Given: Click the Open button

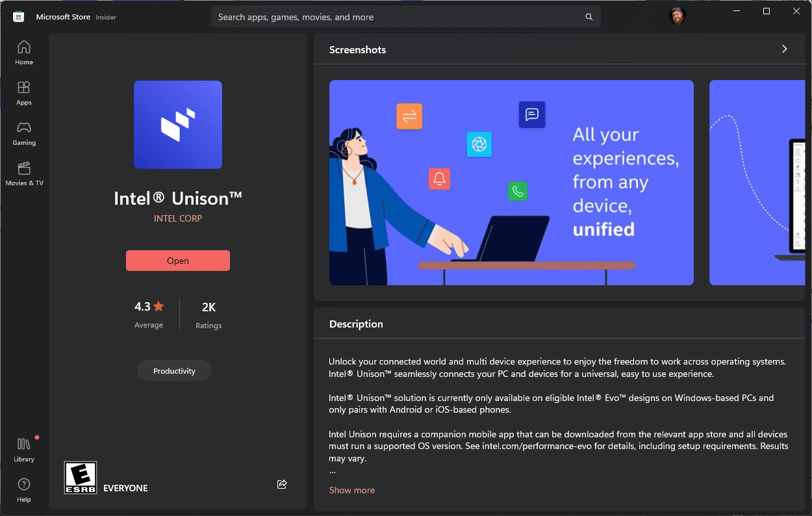Looking at the screenshot, I should coord(178,261).
